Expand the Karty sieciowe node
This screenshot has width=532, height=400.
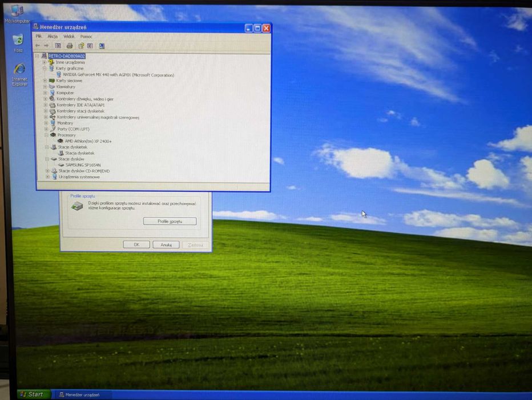tap(45, 81)
